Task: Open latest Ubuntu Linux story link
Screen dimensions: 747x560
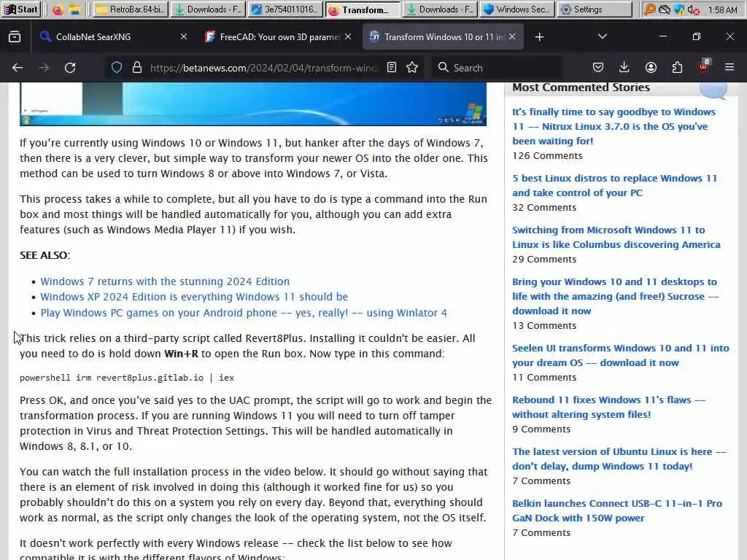Action: tap(619, 459)
